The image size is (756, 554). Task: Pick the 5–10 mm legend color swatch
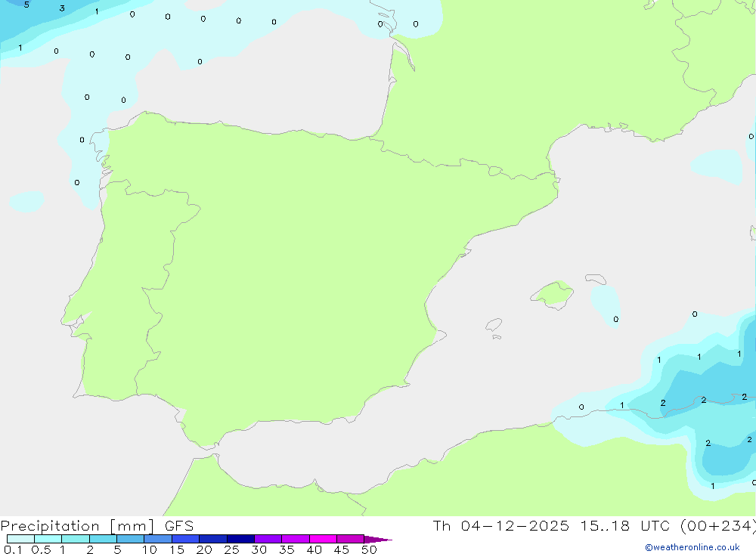click(x=130, y=539)
